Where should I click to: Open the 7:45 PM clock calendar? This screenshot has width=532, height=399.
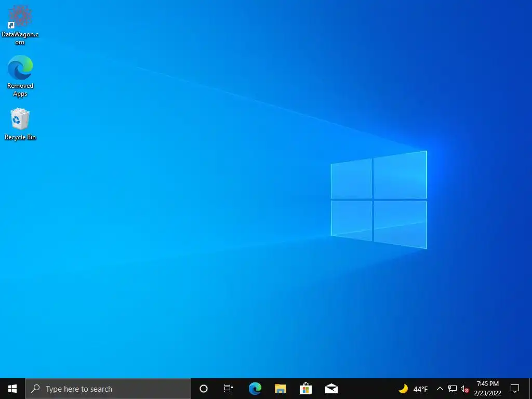tap(487, 389)
